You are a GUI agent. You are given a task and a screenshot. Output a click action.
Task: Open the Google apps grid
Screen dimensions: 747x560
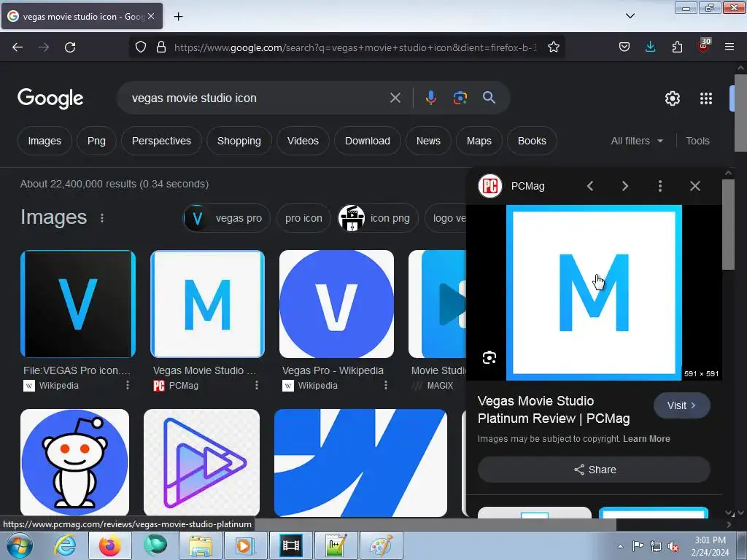coord(706,98)
